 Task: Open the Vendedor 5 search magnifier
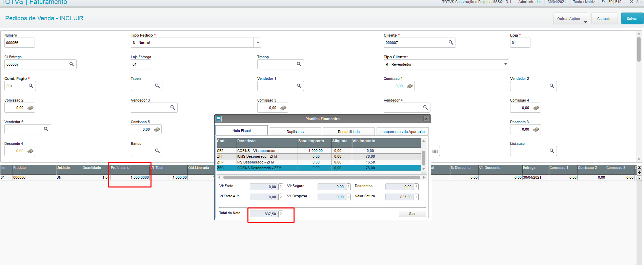click(x=46, y=129)
